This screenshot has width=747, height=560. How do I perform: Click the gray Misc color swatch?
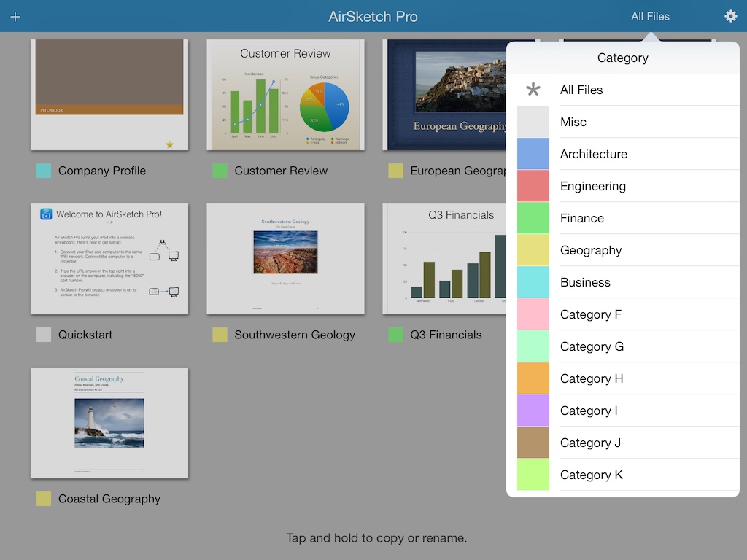pyautogui.click(x=533, y=122)
